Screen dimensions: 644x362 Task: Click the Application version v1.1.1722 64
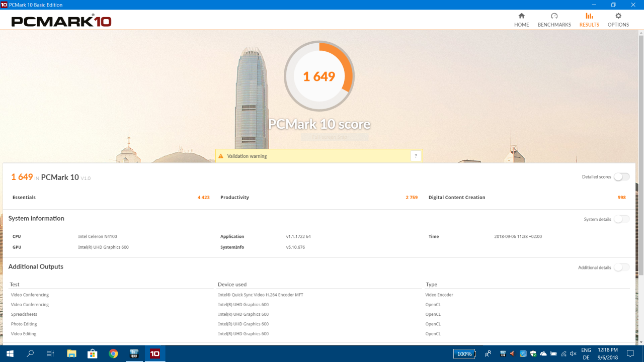(298, 236)
